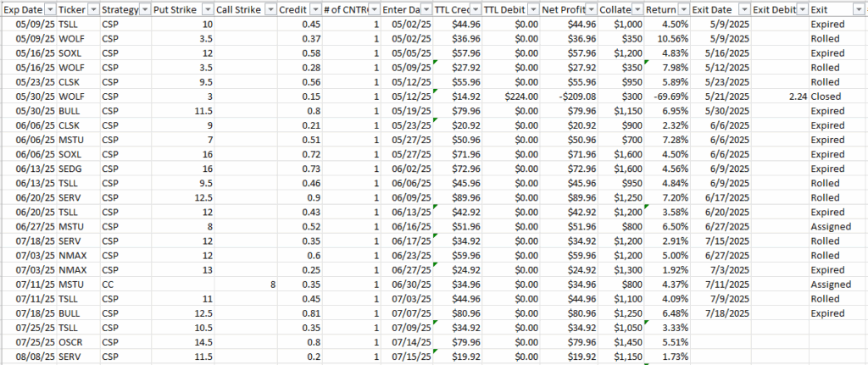
Task: Click the Closed exit status cell
Action: pyautogui.click(x=837, y=97)
